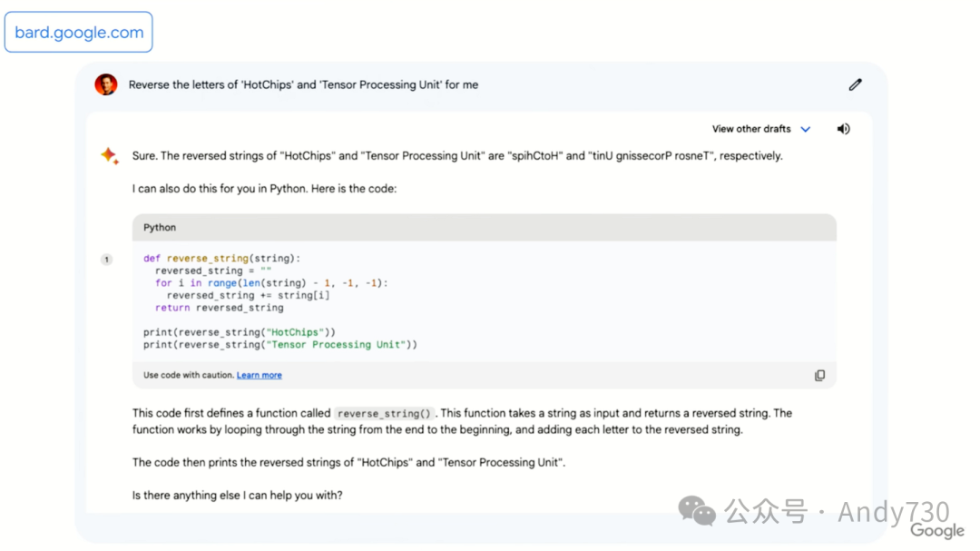Click the print(reverse_string("HotChips")) code line

coord(240,332)
